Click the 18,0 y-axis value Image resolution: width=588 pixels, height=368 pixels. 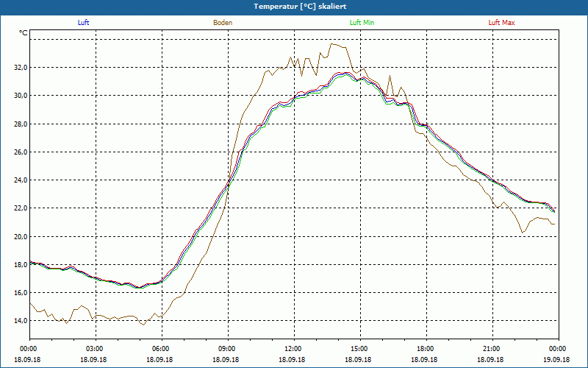[21, 264]
